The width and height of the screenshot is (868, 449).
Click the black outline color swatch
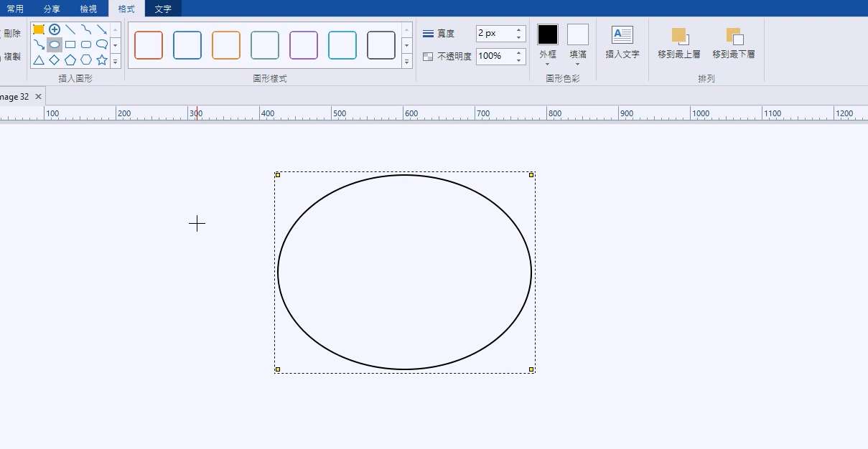click(x=548, y=34)
